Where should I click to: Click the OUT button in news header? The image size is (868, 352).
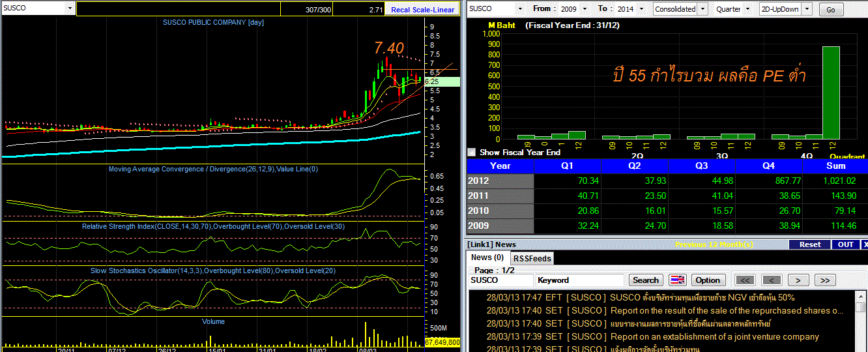point(845,244)
